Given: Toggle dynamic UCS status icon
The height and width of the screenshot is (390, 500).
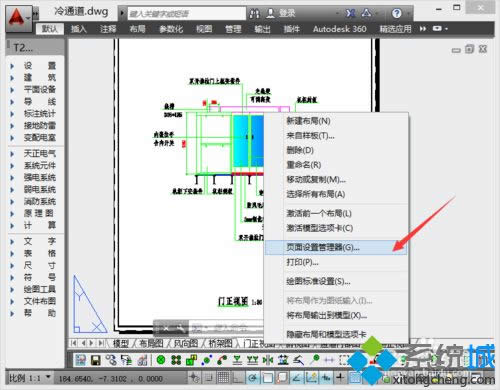Looking at the screenshot, I should click(311, 378).
